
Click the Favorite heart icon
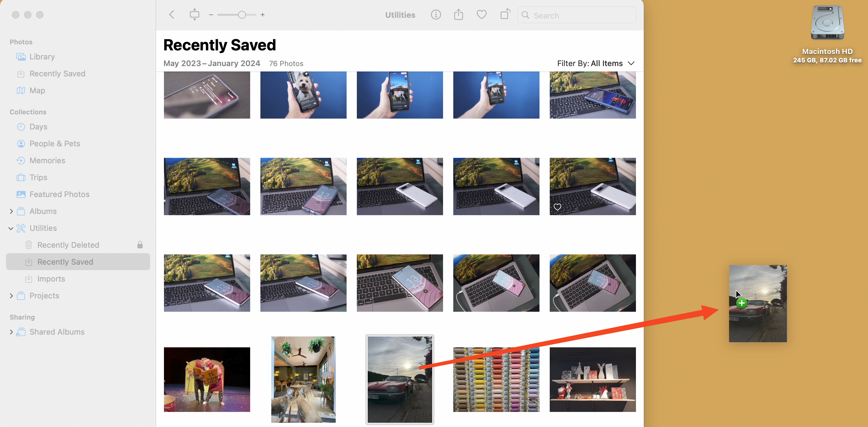click(x=482, y=15)
